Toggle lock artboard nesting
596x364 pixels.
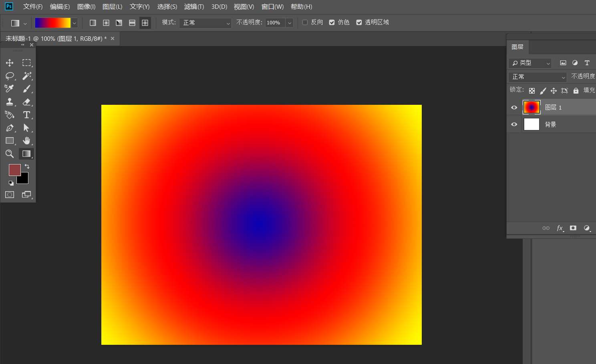click(x=565, y=91)
